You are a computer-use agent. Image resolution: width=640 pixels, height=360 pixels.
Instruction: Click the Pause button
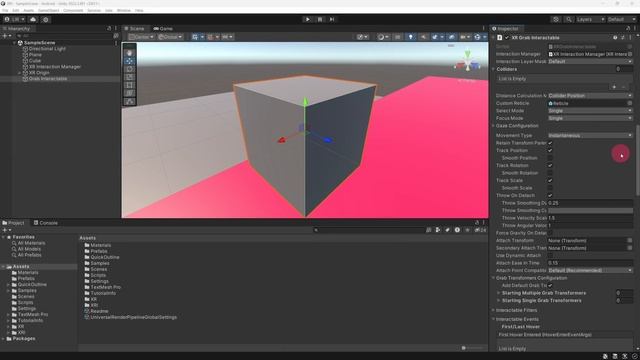click(320, 19)
